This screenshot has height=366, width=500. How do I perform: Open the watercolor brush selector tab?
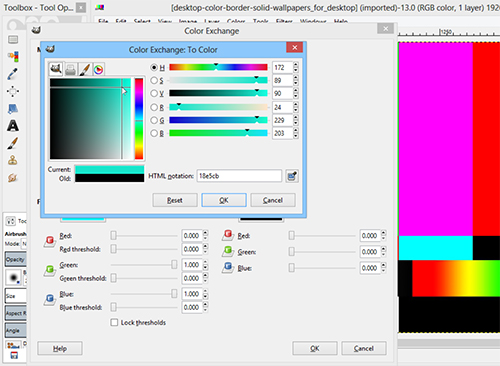84,69
